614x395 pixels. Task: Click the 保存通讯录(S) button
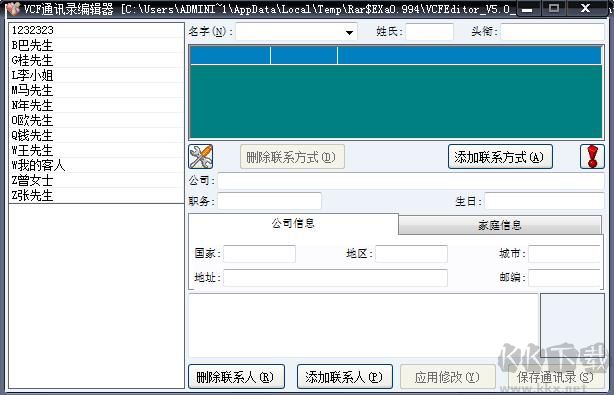(556, 377)
